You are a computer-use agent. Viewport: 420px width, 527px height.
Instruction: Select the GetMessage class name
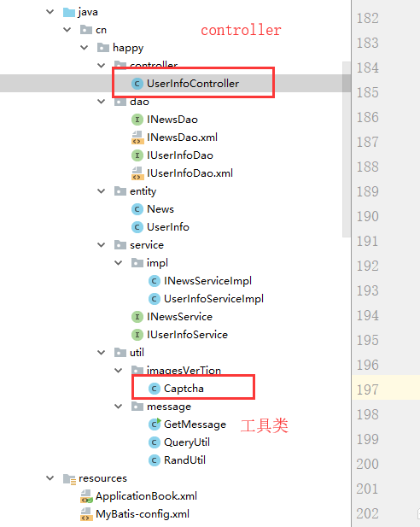point(195,425)
